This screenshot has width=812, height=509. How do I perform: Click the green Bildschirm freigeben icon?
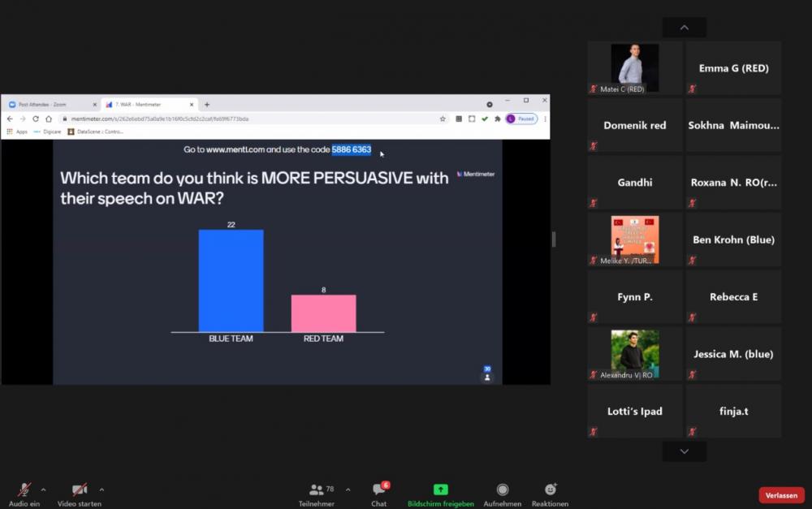[x=440, y=490]
